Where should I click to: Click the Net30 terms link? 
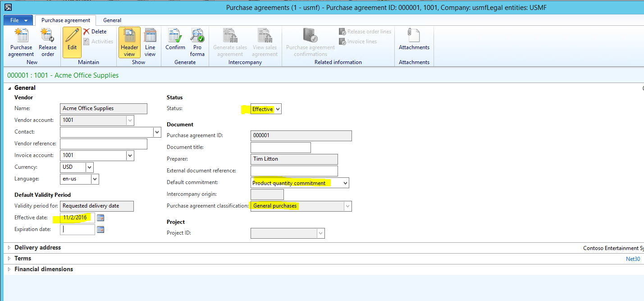[x=633, y=259]
